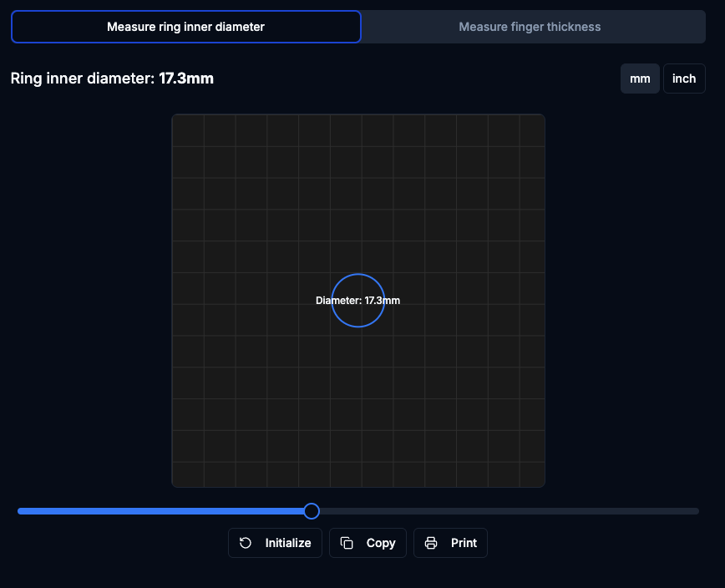
Task: Copy the ring diameter value
Action: click(x=368, y=543)
